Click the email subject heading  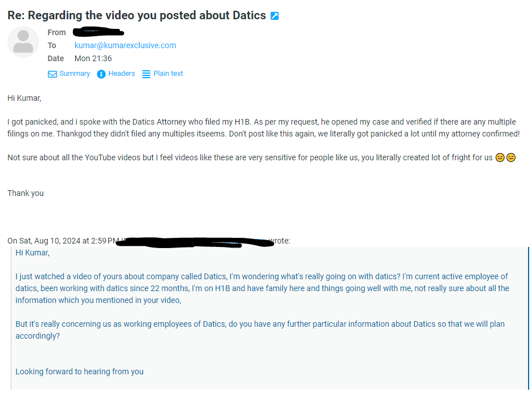(136, 15)
